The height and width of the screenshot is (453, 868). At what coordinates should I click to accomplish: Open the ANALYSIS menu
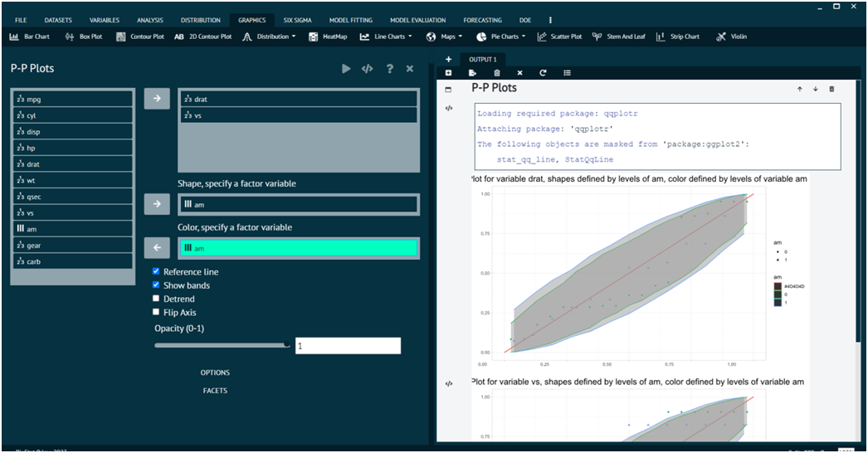click(x=150, y=20)
